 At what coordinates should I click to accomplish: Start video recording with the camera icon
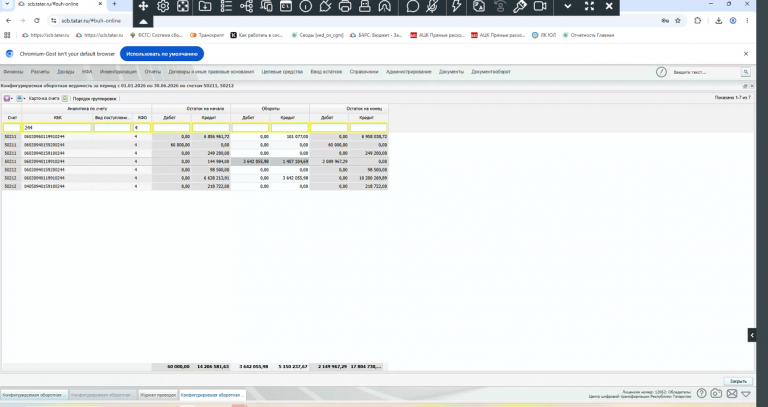(540, 6)
